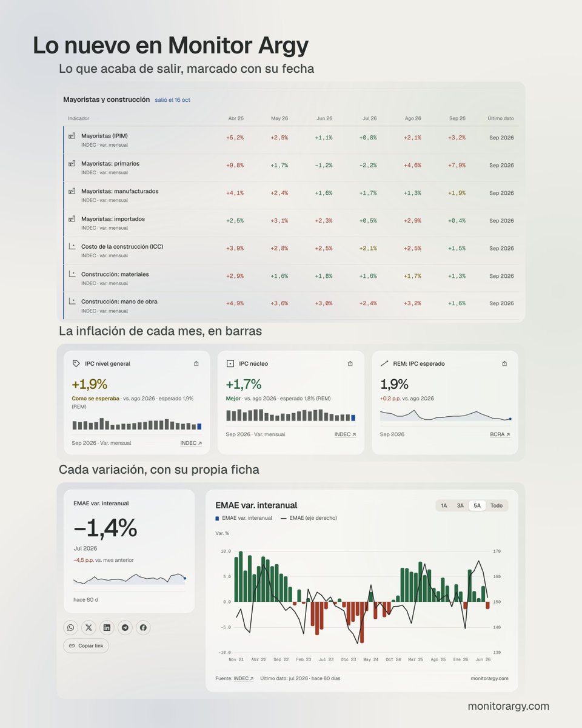Click the icon in the Mayoristas: importados row

click(72, 218)
